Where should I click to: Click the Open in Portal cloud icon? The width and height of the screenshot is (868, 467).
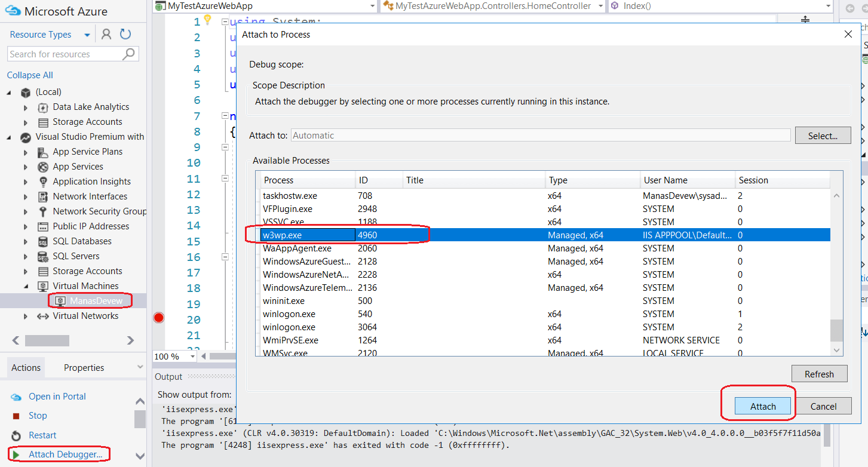pos(16,396)
